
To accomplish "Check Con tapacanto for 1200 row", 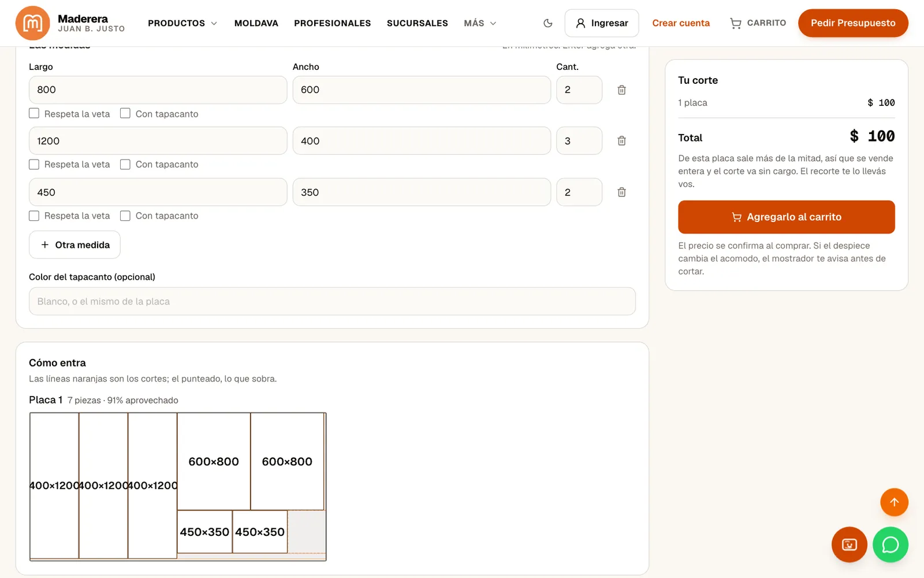I will click(x=125, y=164).
